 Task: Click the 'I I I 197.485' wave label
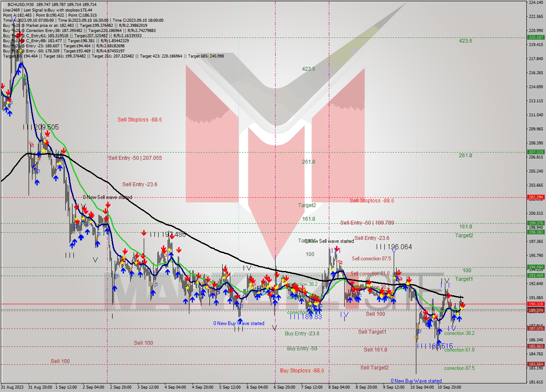point(167,234)
